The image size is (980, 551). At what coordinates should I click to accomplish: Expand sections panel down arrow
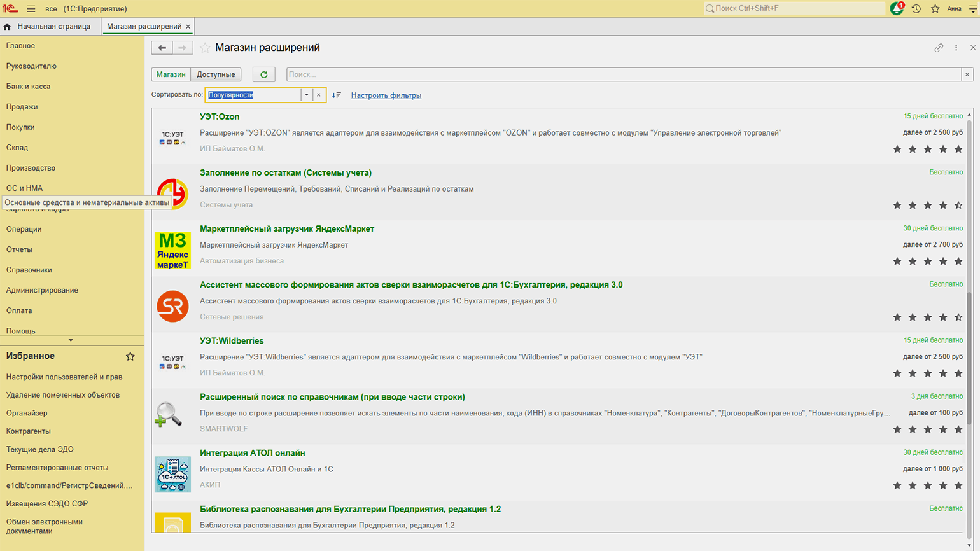pyautogui.click(x=71, y=340)
